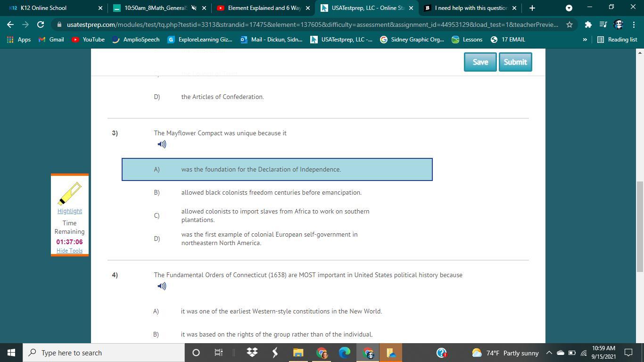The height and width of the screenshot is (362, 644).
Task: Expand the hidden bookmarks overflow chevron
Action: pos(585,40)
